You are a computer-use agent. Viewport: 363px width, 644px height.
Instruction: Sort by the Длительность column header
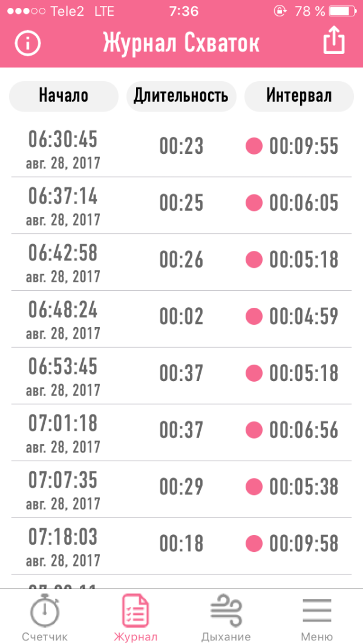click(x=181, y=96)
